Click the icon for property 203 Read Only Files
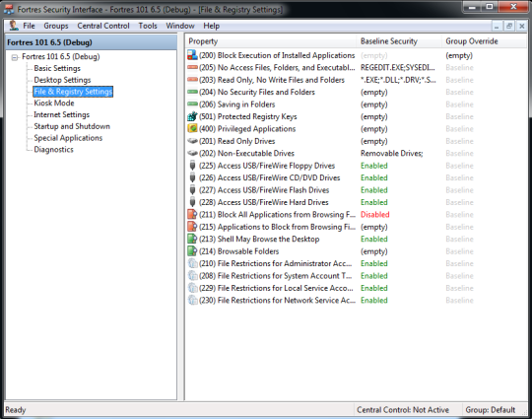The width and height of the screenshot is (532, 419). (x=192, y=80)
